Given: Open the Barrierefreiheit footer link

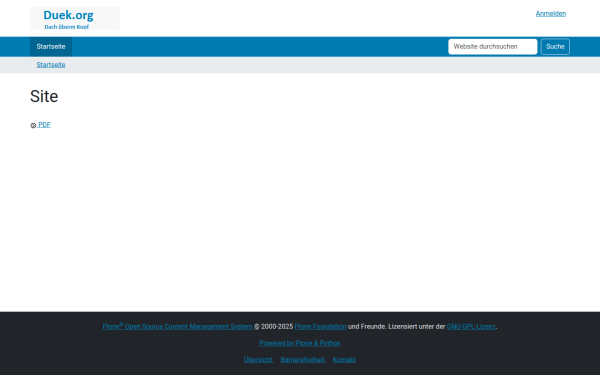Looking at the screenshot, I should point(303,360).
